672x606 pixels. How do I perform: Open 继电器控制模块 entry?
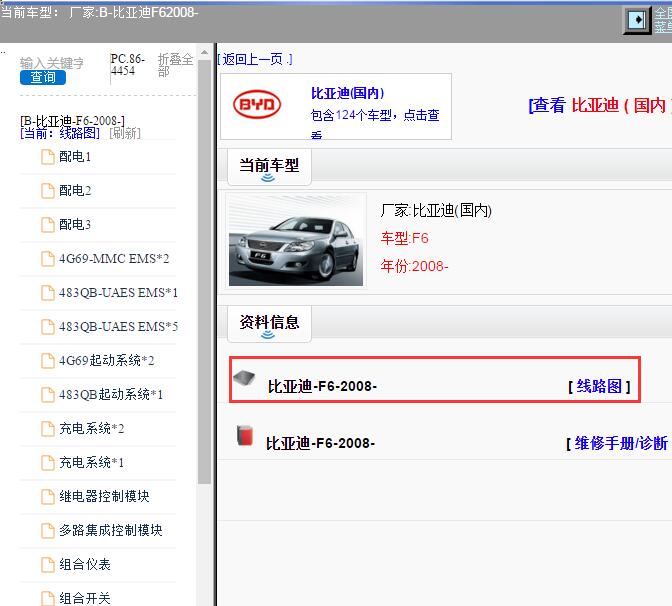tap(104, 496)
